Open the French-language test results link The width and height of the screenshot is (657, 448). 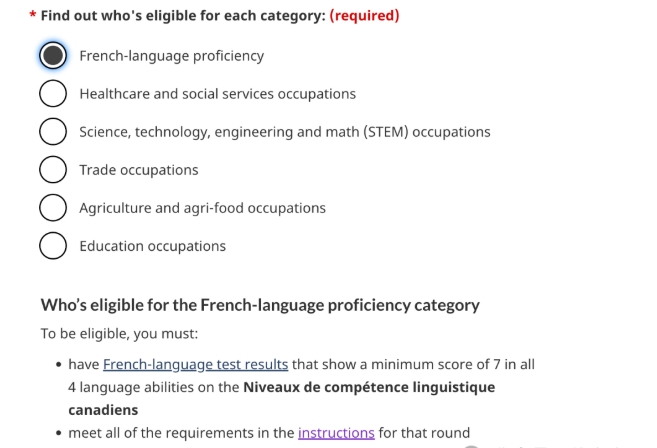[195, 365]
